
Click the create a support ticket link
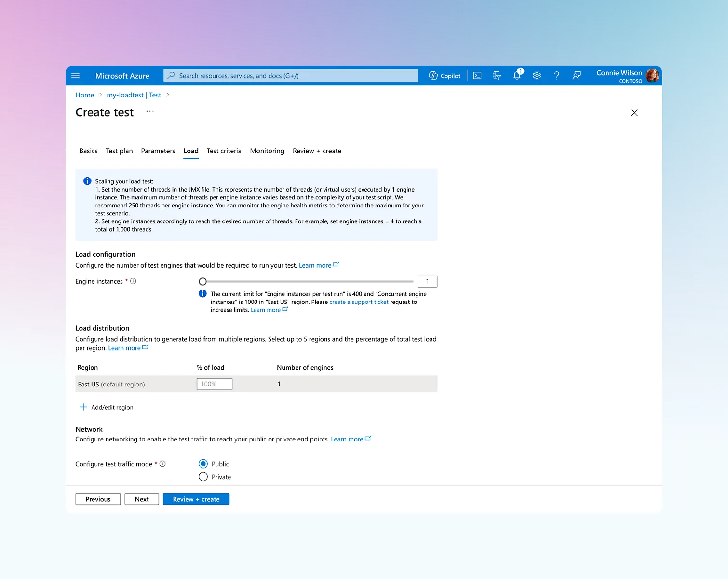point(359,302)
